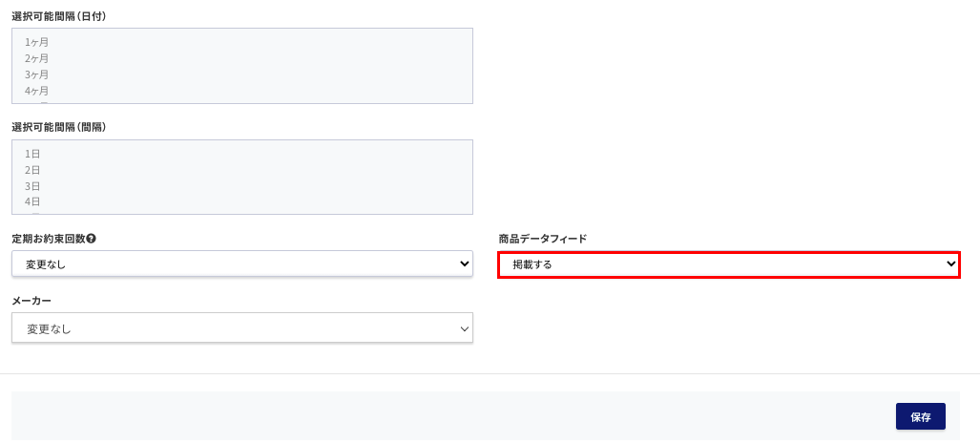This screenshot has height=443, width=980.
Task: Expand the メーカー dropdown
Action: pos(241,327)
